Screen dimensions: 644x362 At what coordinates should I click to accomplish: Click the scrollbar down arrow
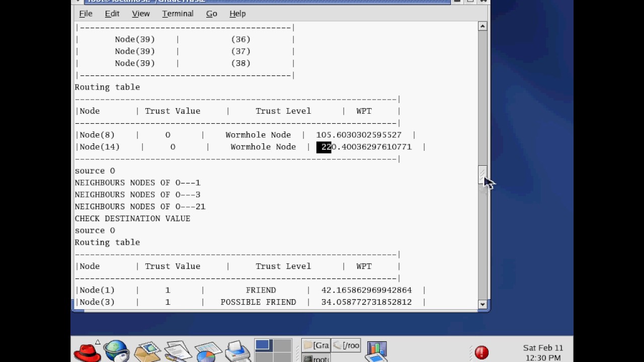tap(482, 304)
